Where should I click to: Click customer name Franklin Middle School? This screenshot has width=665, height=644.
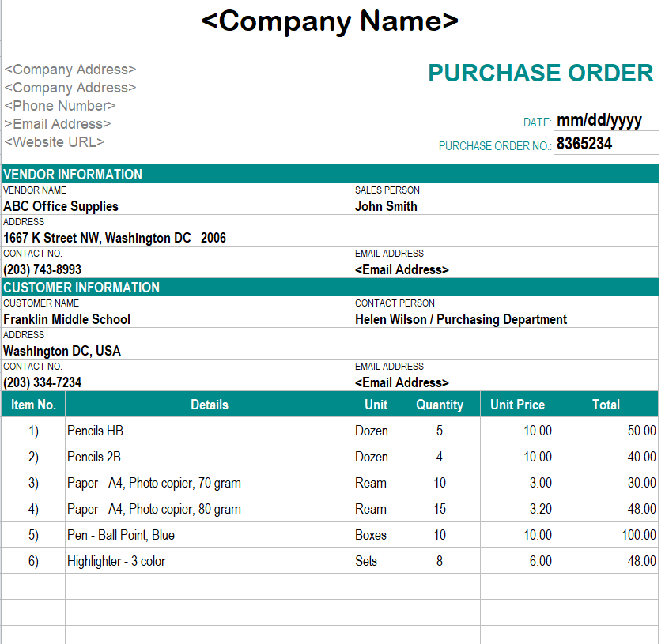pyautogui.click(x=66, y=319)
